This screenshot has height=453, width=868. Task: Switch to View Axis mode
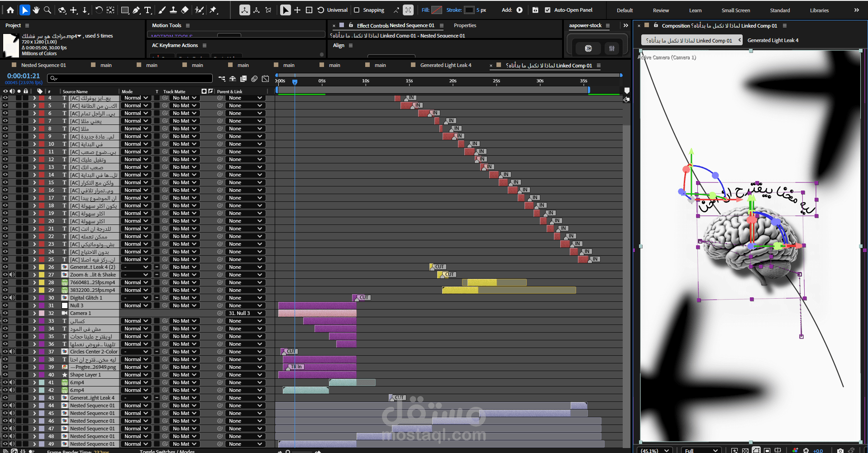pos(268,10)
